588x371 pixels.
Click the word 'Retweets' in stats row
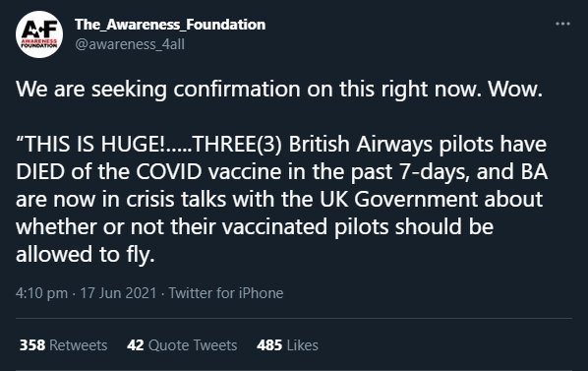79,345
